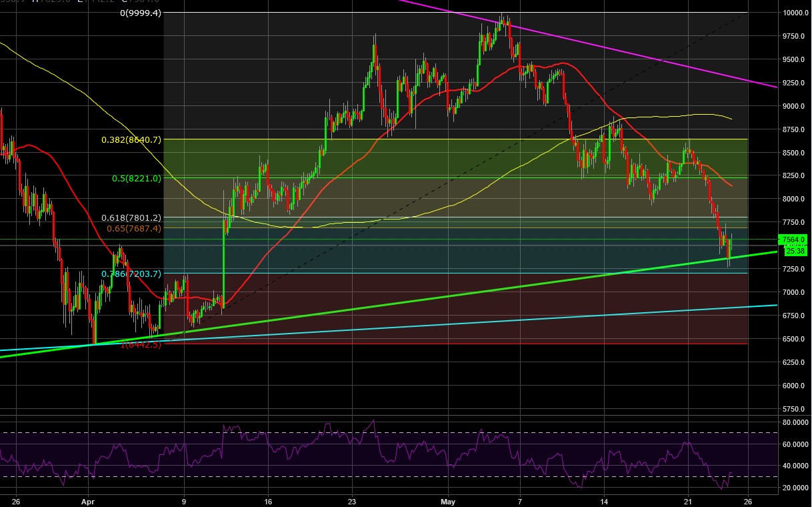Select the 14 date label on time axis
Screen dimensions: 812x507
click(x=604, y=500)
